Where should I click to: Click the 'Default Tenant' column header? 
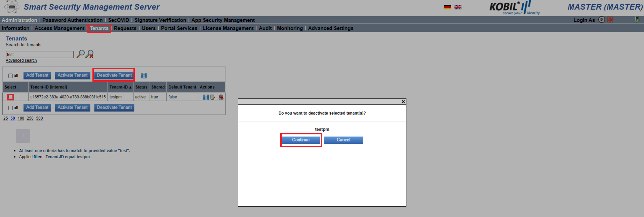click(182, 87)
